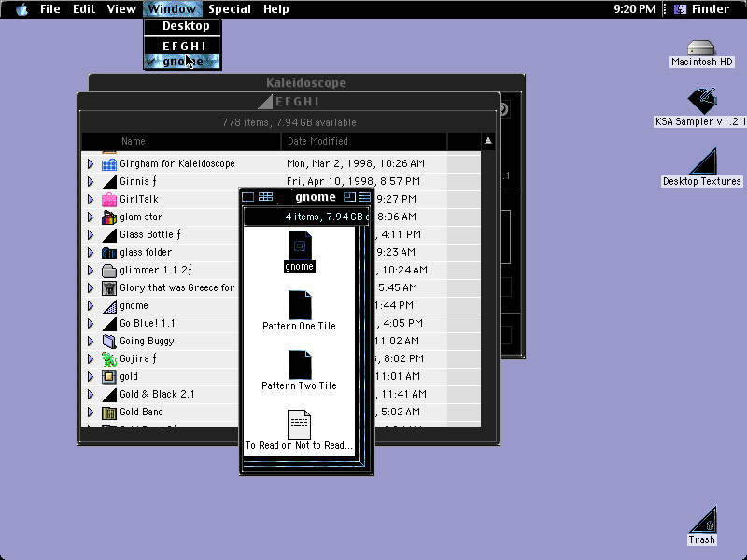The image size is (747, 560).
Task: Expand the Glory that was Greece triangle
Action: pyautogui.click(x=91, y=288)
